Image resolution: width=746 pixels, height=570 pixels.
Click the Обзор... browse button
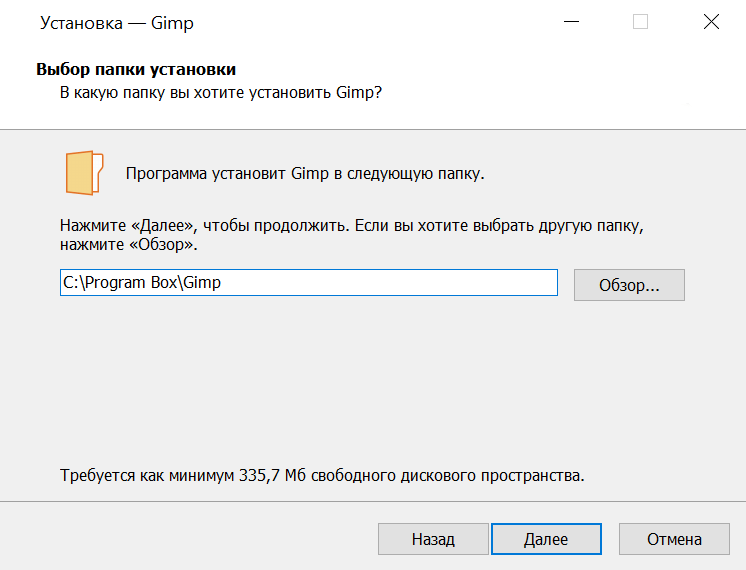click(629, 285)
